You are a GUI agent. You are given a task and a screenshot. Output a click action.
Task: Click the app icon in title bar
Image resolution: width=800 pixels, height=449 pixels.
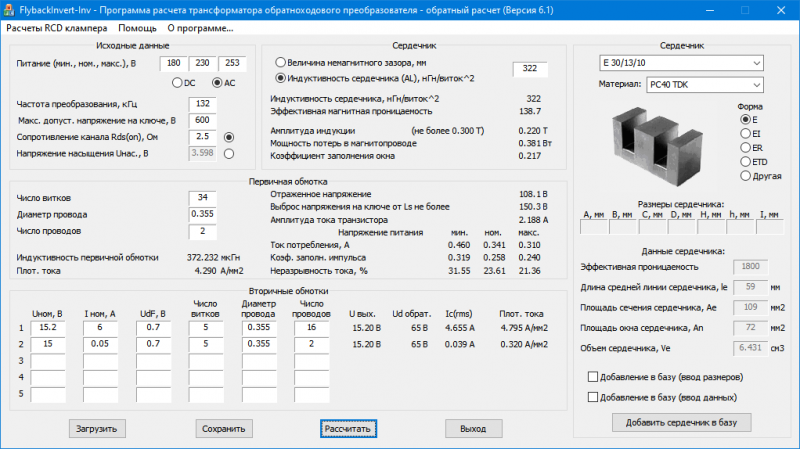coord(10,9)
